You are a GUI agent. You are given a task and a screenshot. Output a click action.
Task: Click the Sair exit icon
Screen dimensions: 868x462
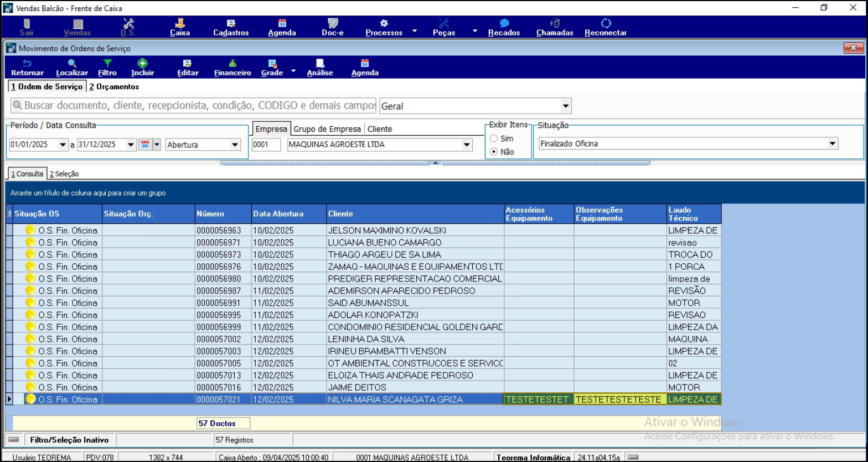pos(27,23)
